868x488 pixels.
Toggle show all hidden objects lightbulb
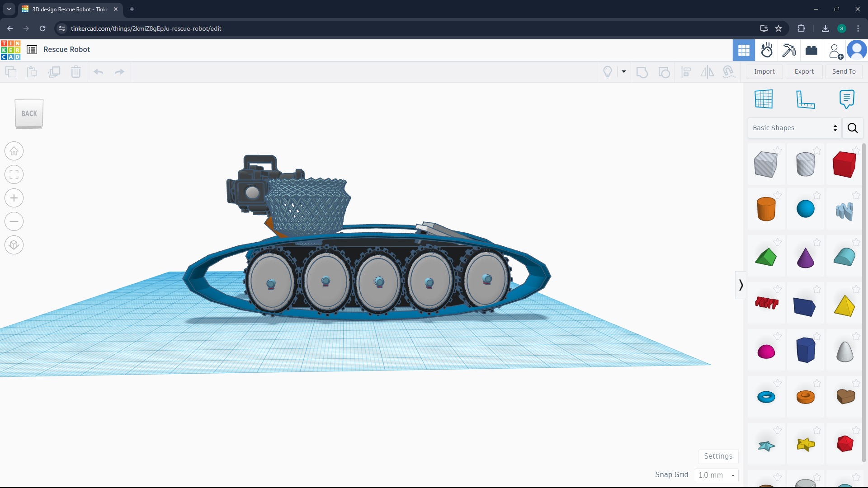coord(608,72)
